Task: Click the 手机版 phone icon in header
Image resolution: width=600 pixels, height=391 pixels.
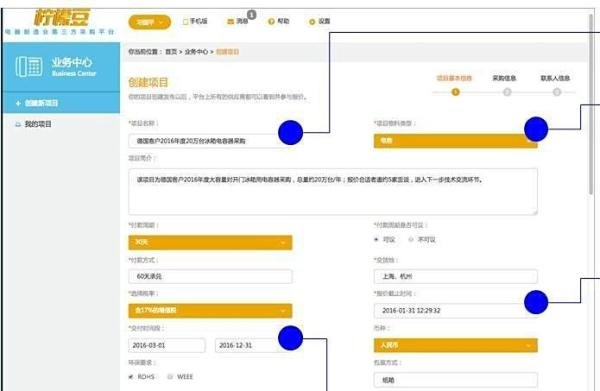Action: tap(186, 21)
